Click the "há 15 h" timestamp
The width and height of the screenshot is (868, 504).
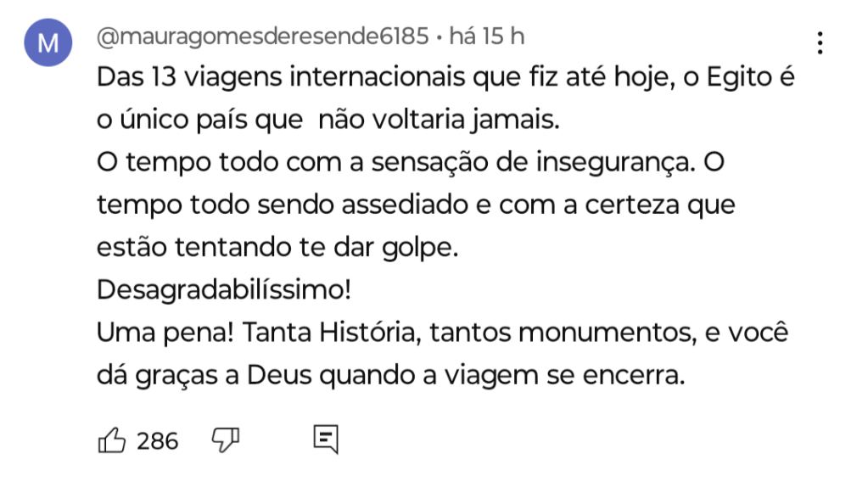486,36
